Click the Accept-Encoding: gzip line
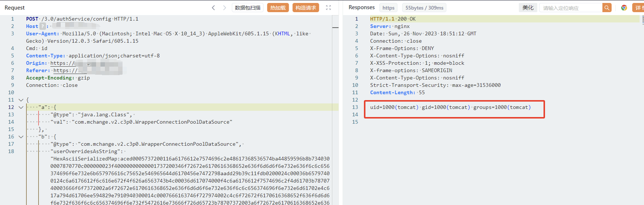Screen dimensions: 644x205 pos(58,78)
